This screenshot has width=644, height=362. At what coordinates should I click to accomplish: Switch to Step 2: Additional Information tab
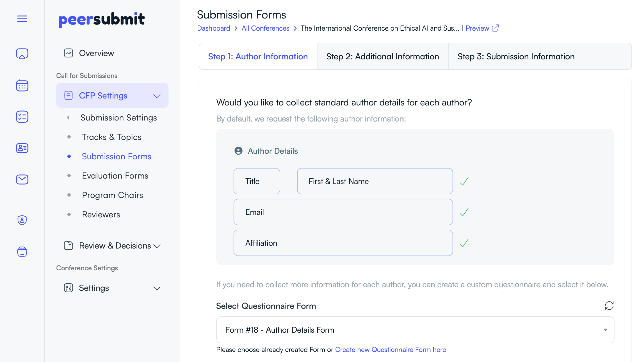(383, 57)
